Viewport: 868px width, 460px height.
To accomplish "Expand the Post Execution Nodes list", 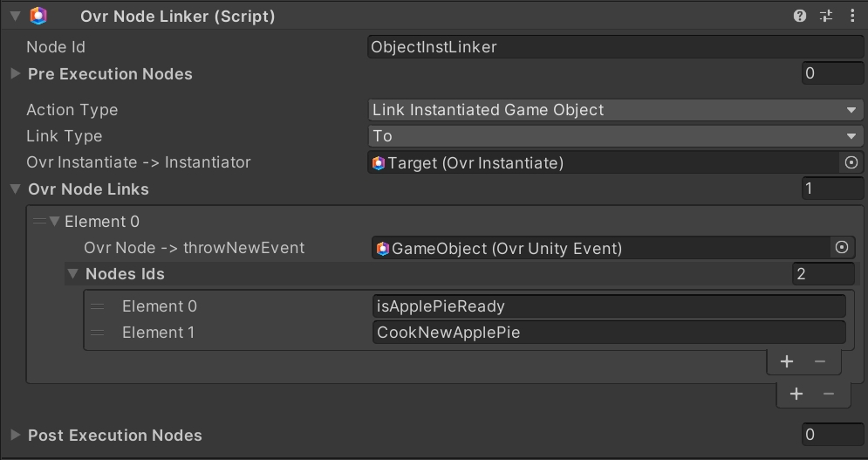I will click(x=15, y=435).
